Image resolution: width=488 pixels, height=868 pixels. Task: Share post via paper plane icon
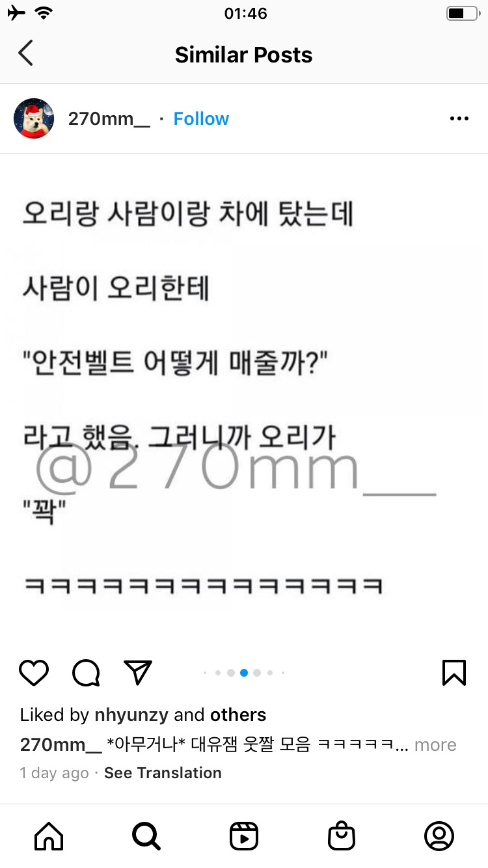pos(138,672)
